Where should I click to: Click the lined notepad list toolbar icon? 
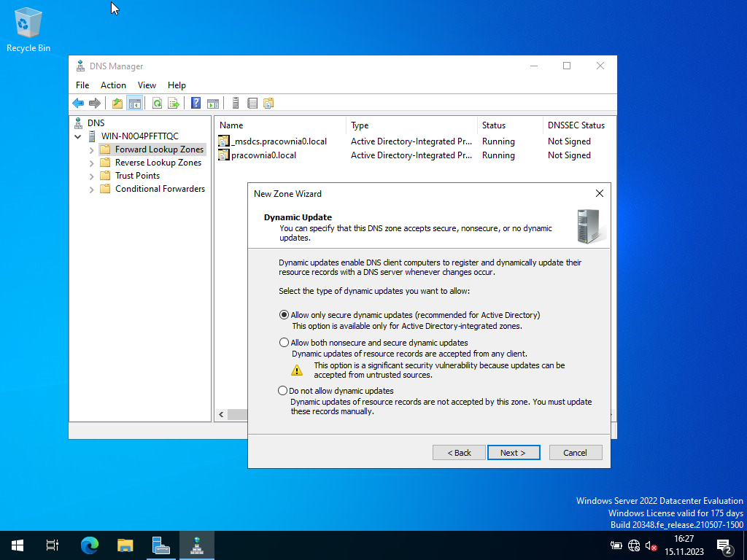click(252, 103)
